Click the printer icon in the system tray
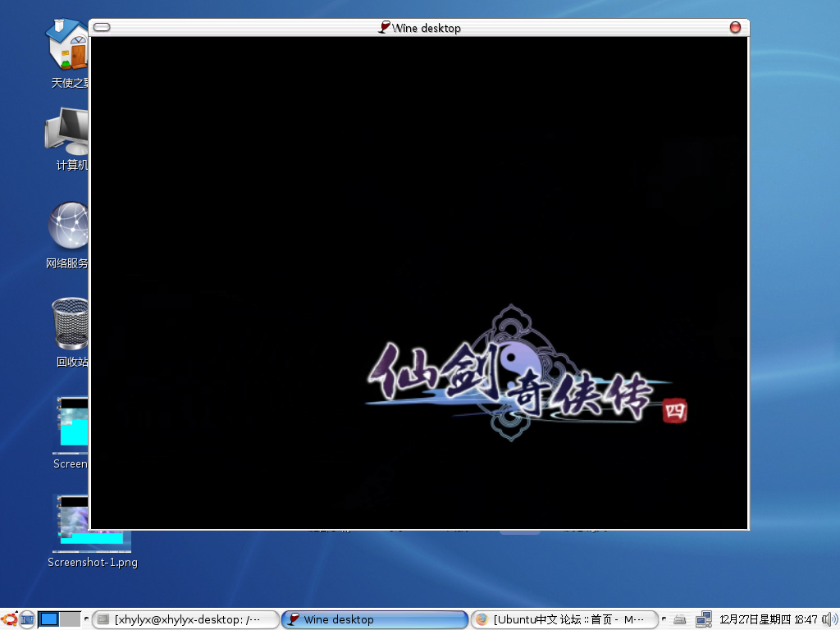The height and width of the screenshot is (630, 840). click(x=680, y=620)
